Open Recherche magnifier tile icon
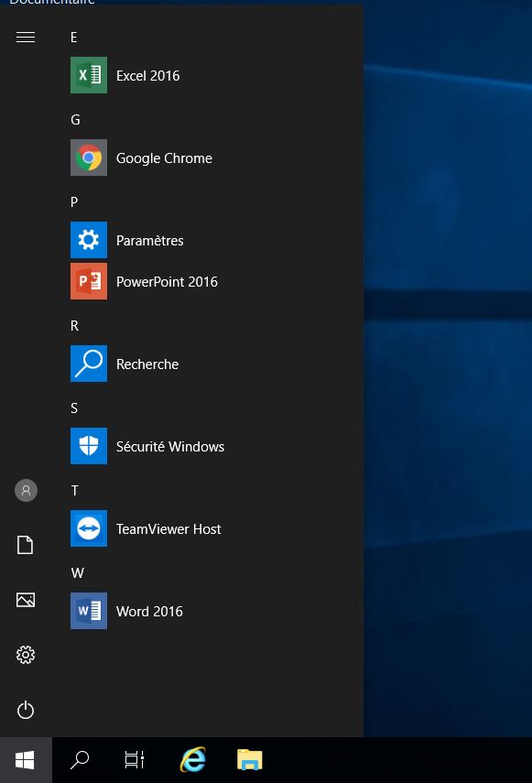This screenshot has height=783, width=532. (88, 364)
